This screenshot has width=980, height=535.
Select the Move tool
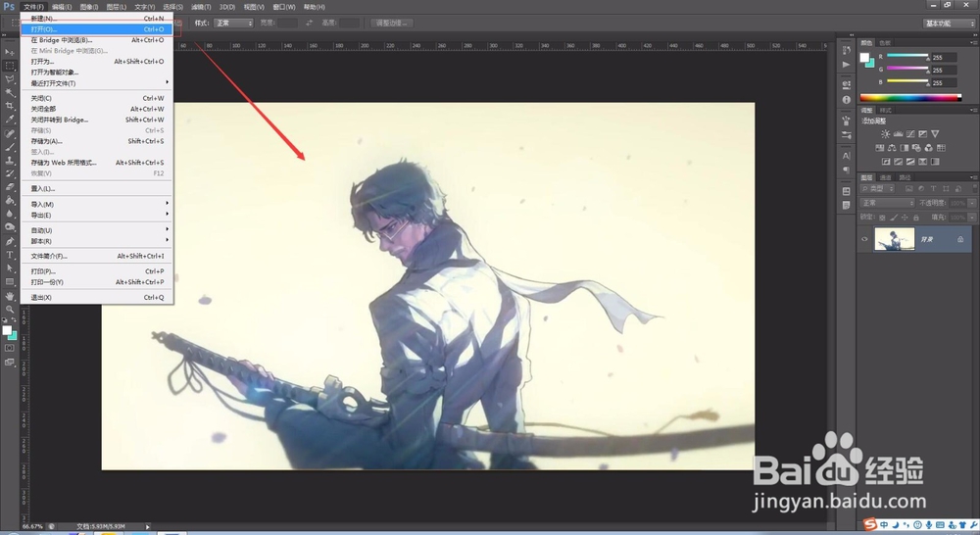point(10,52)
